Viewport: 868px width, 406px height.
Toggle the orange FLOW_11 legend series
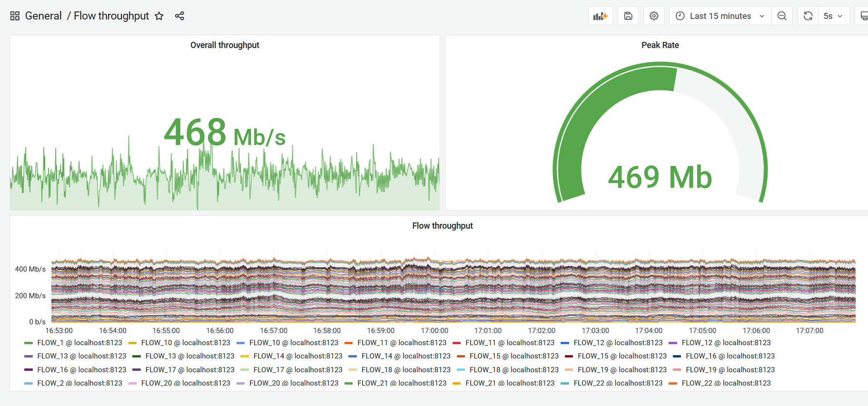pyautogui.click(x=402, y=343)
